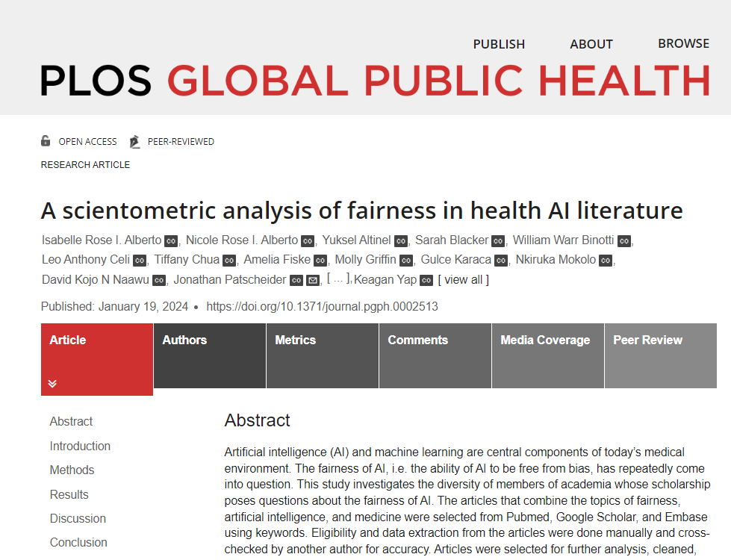Switch to the Media Coverage tab

(548, 355)
